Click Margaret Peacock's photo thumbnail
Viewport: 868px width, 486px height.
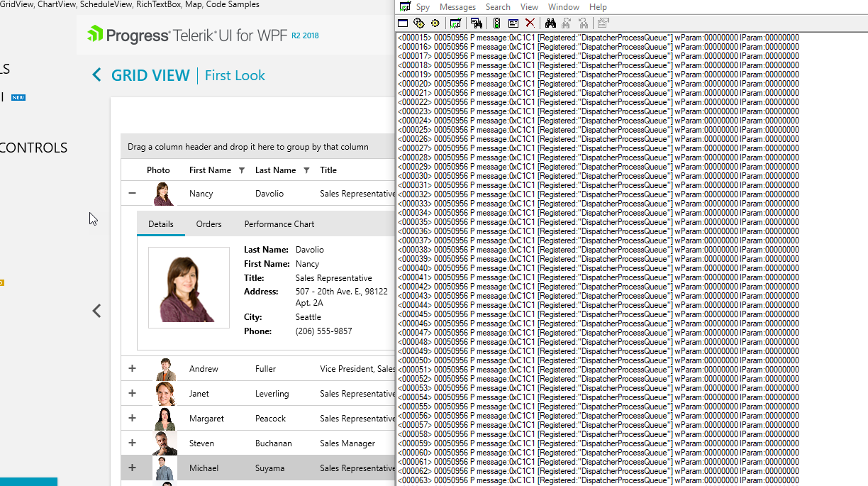click(x=165, y=419)
